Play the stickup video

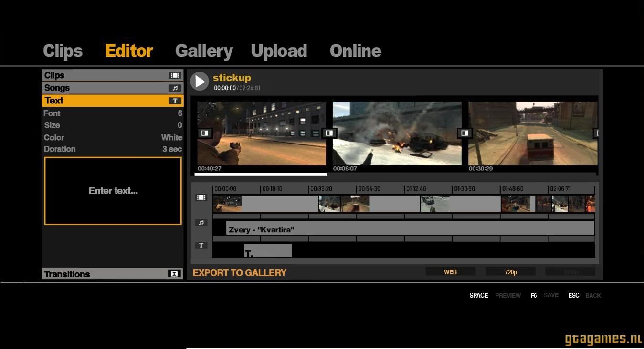(200, 82)
